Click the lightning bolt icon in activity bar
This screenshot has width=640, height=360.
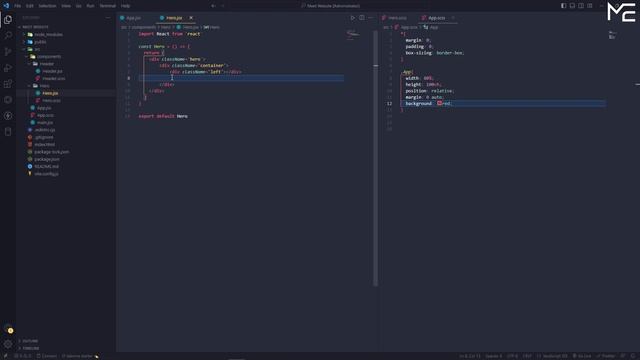pos(8,116)
